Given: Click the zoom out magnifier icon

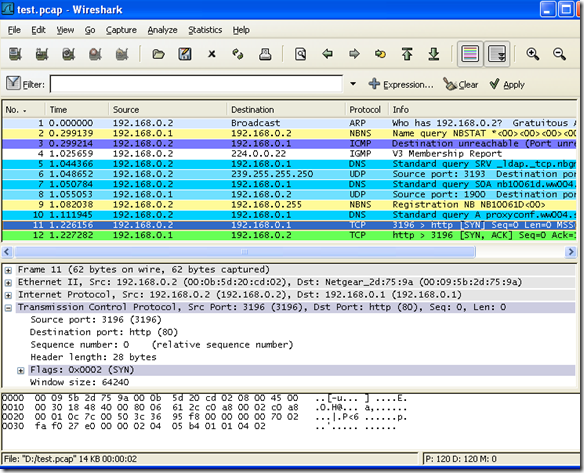Looking at the screenshot, I should click(x=559, y=54).
